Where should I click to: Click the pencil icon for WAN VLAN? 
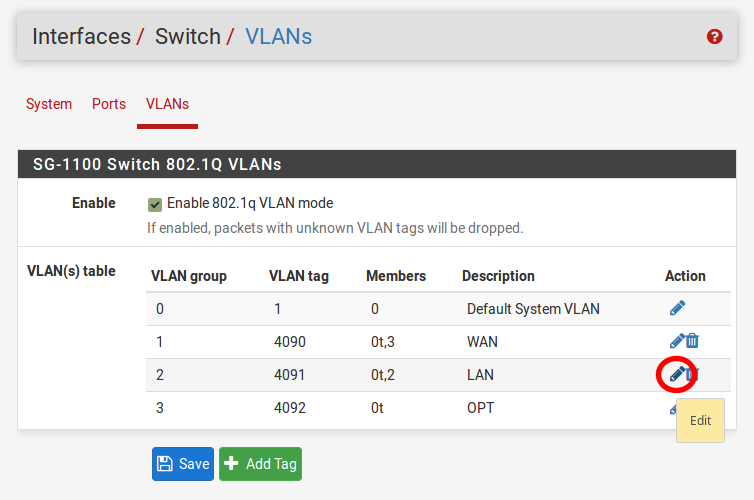point(676,341)
